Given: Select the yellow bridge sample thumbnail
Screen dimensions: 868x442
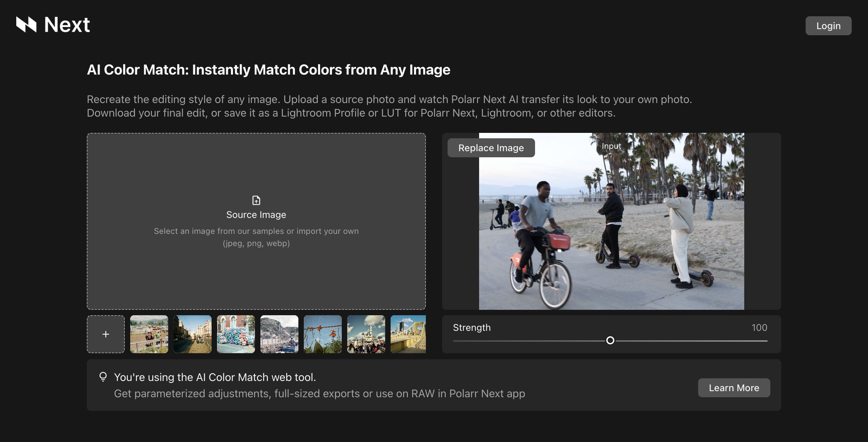Looking at the screenshot, I should point(408,334).
